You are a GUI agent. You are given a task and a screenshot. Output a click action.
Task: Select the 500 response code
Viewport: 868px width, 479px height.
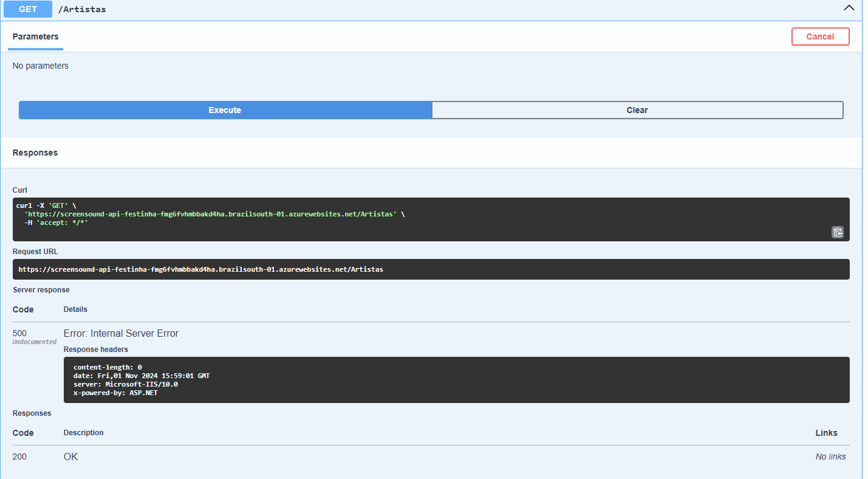[x=19, y=333]
